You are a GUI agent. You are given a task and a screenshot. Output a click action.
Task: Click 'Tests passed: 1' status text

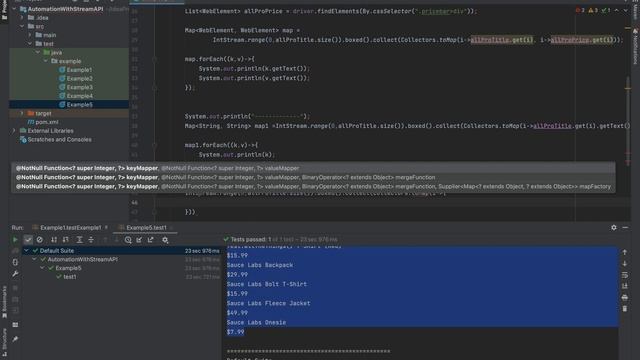click(x=251, y=240)
